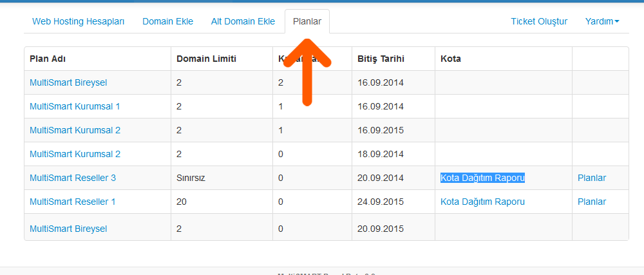
Task: View Kota Dağıtım Raporu for Reseller 1
Action: pos(482,202)
